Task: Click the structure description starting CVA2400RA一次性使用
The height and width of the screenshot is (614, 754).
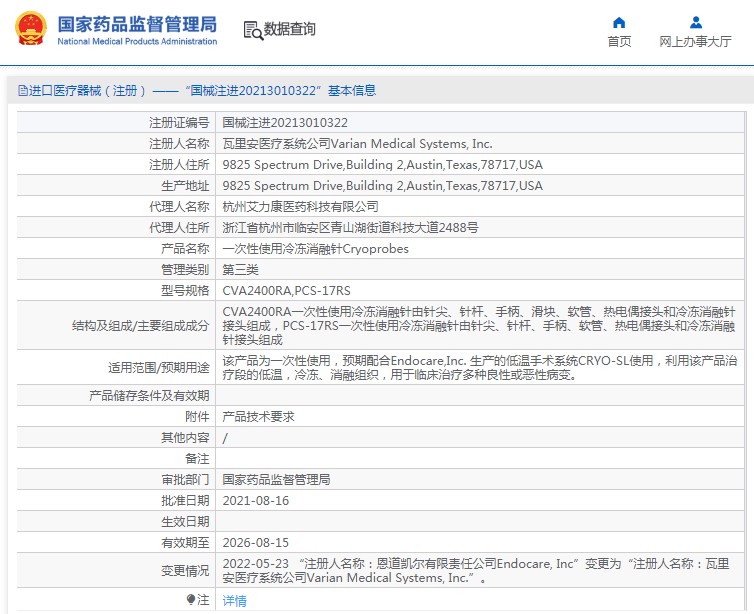Action: pos(478,326)
